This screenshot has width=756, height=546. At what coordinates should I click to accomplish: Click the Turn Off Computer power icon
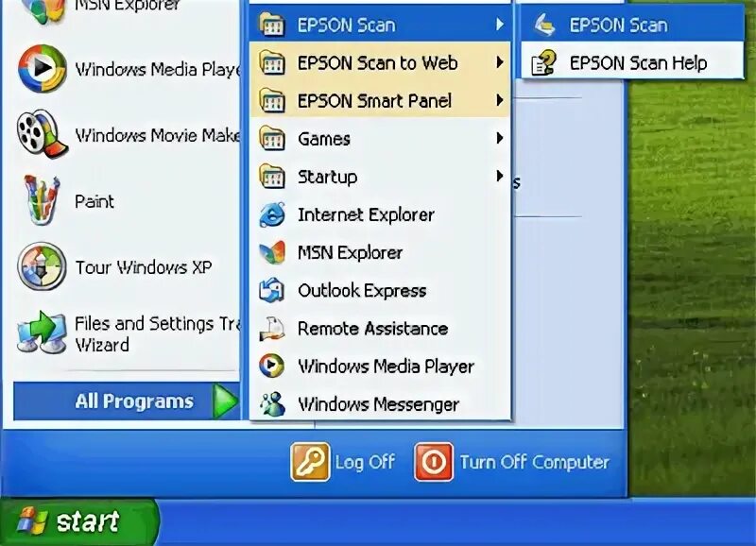click(434, 462)
